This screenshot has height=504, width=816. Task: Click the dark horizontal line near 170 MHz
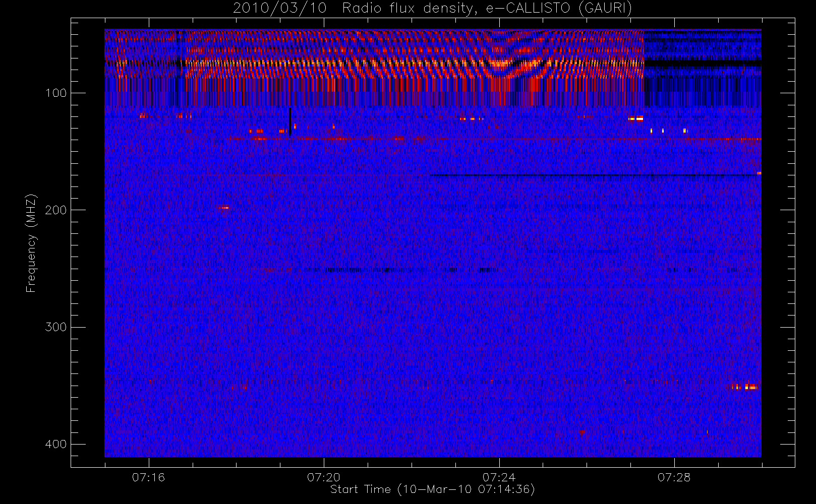(x=595, y=175)
